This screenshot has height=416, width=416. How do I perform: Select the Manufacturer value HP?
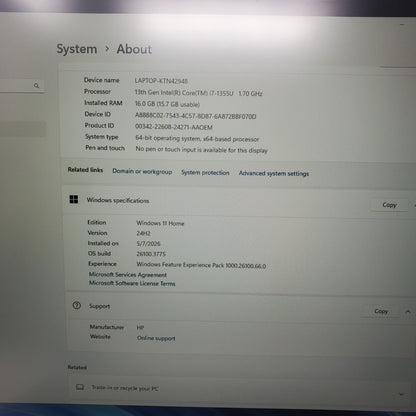tap(140, 328)
